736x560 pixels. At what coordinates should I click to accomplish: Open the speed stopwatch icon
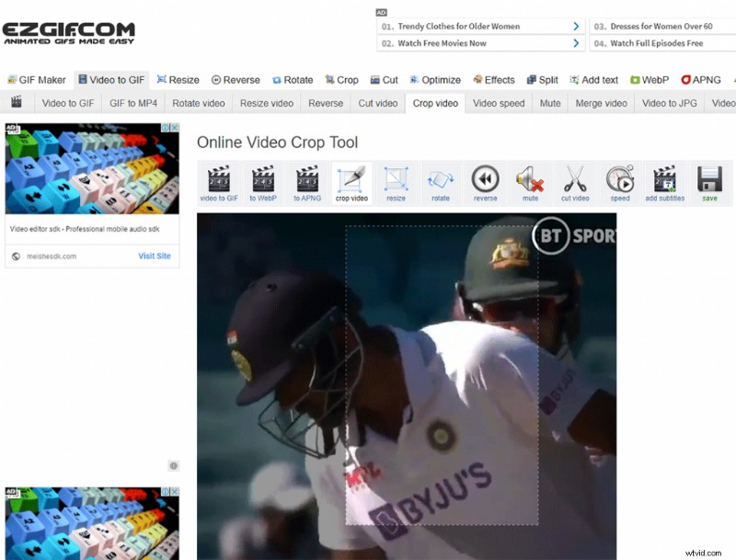[x=619, y=183]
